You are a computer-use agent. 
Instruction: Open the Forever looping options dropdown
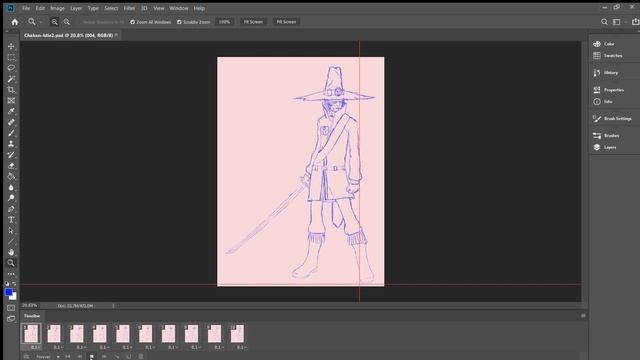47,357
